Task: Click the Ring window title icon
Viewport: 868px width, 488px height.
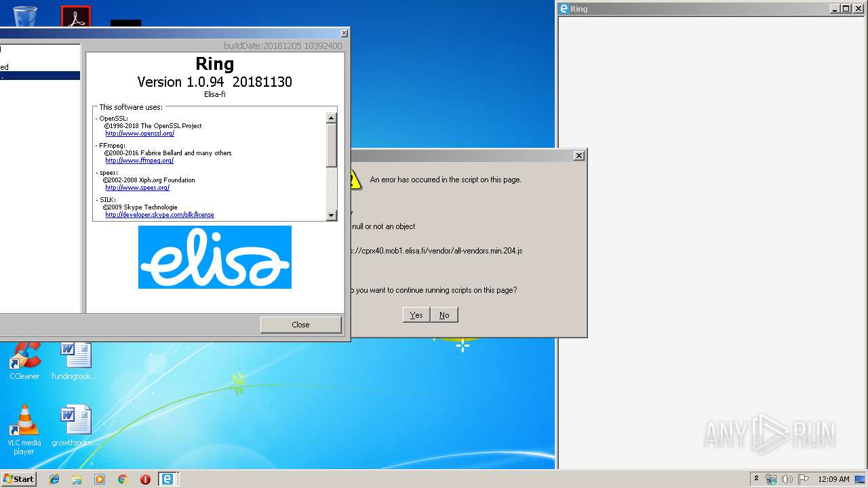Action: pos(564,9)
